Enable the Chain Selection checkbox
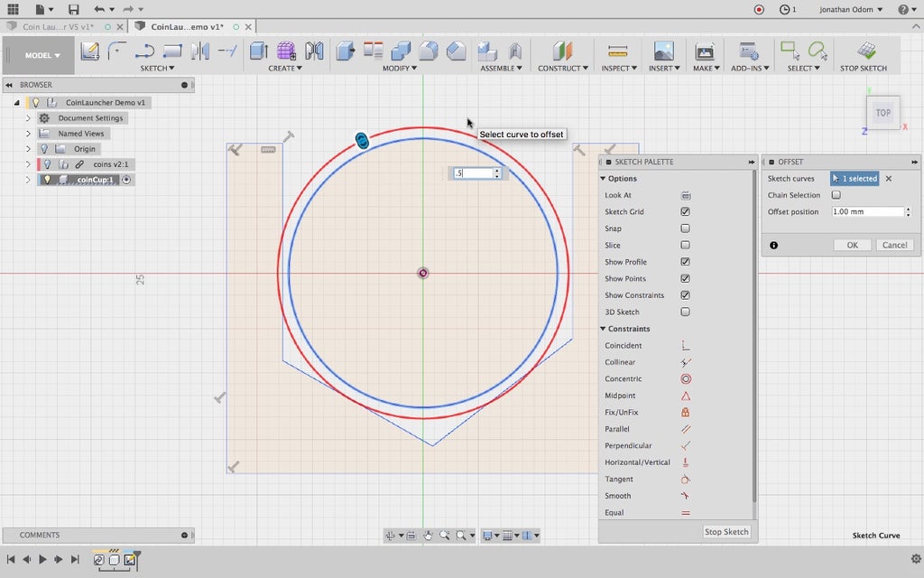 [836, 195]
